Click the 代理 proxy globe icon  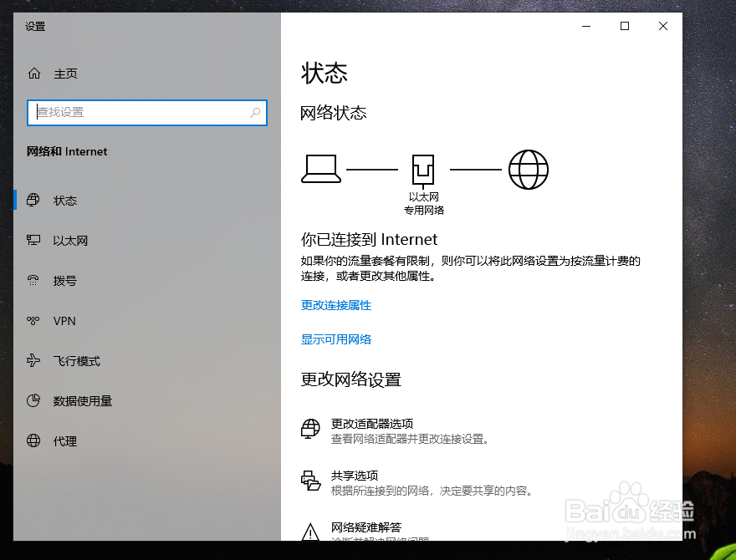click(33, 440)
